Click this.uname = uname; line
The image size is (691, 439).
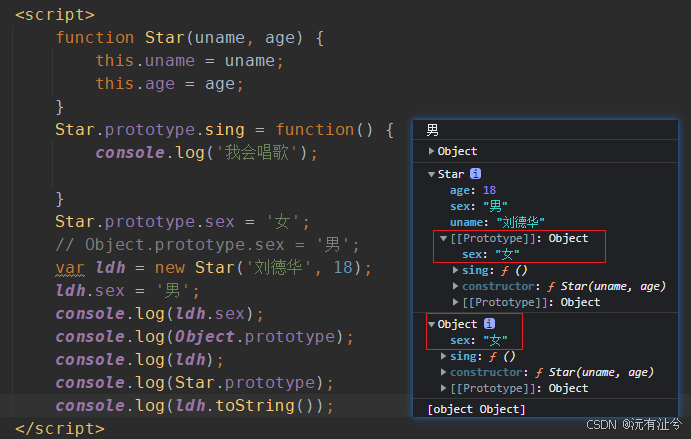coord(189,61)
